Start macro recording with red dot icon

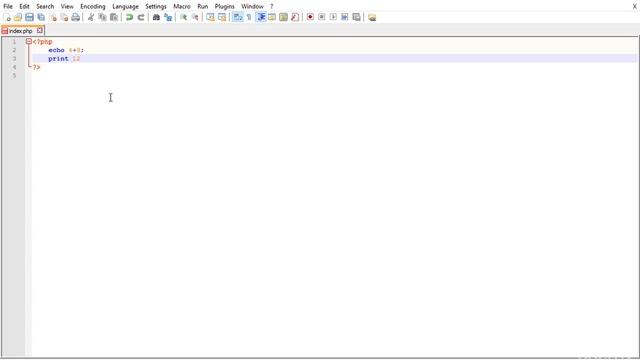pyautogui.click(x=310, y=17)
